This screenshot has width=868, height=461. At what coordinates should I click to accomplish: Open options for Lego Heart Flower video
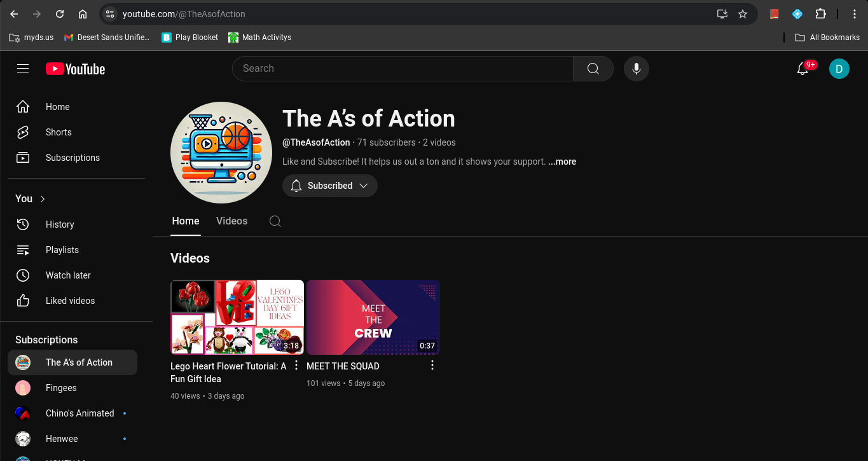(x=296, y=365)
